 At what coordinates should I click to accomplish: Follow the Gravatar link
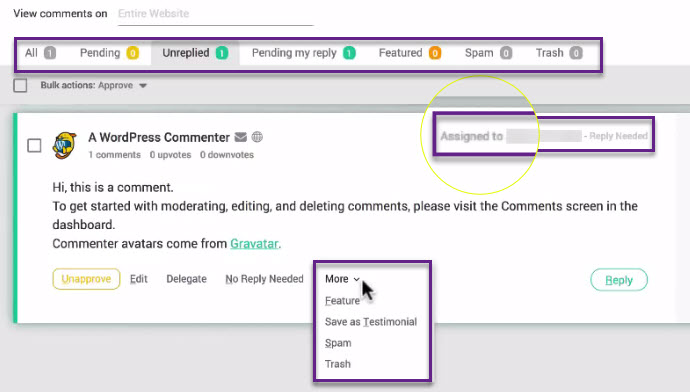click(x=254, y=244)
